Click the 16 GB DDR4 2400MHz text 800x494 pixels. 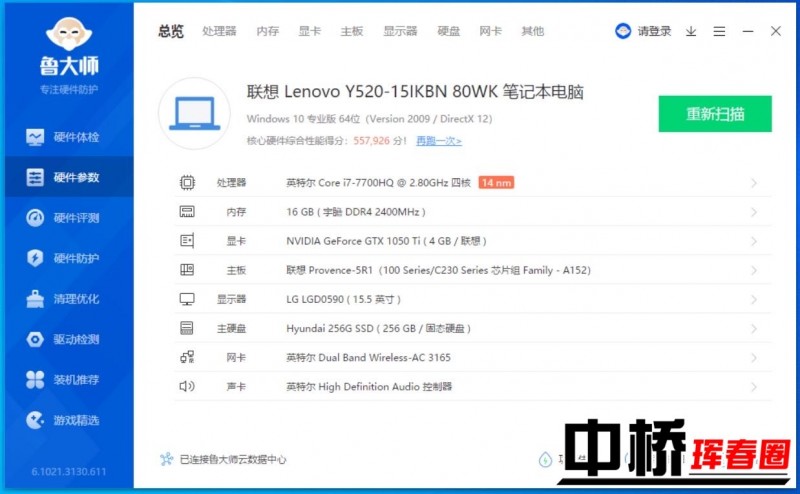(x=356, y=212)
